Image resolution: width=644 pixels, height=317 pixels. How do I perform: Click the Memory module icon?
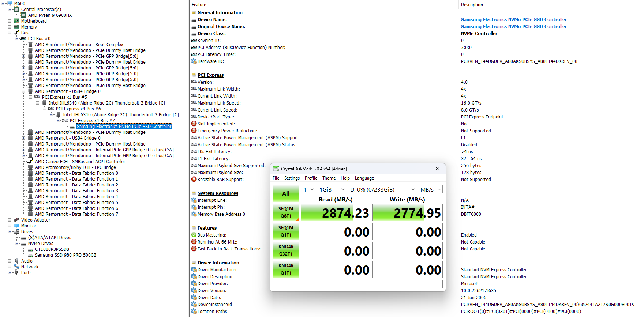16,27
